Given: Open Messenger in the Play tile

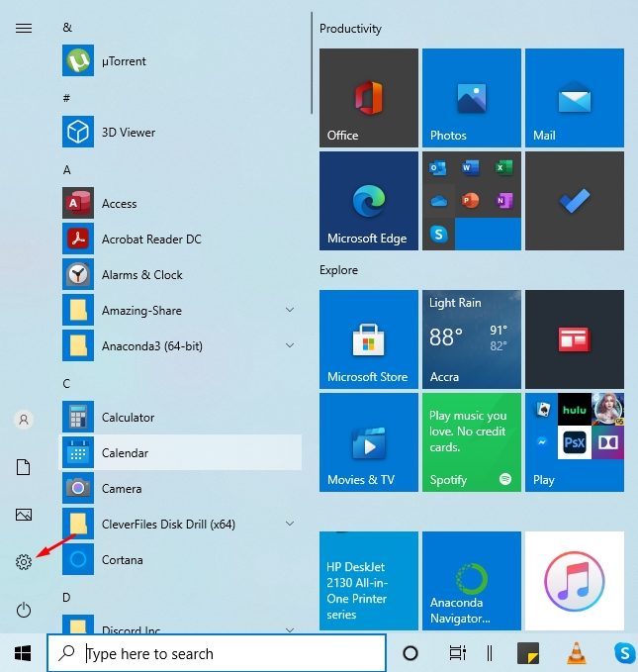Looking at the screenshot, I should (542, 441).
